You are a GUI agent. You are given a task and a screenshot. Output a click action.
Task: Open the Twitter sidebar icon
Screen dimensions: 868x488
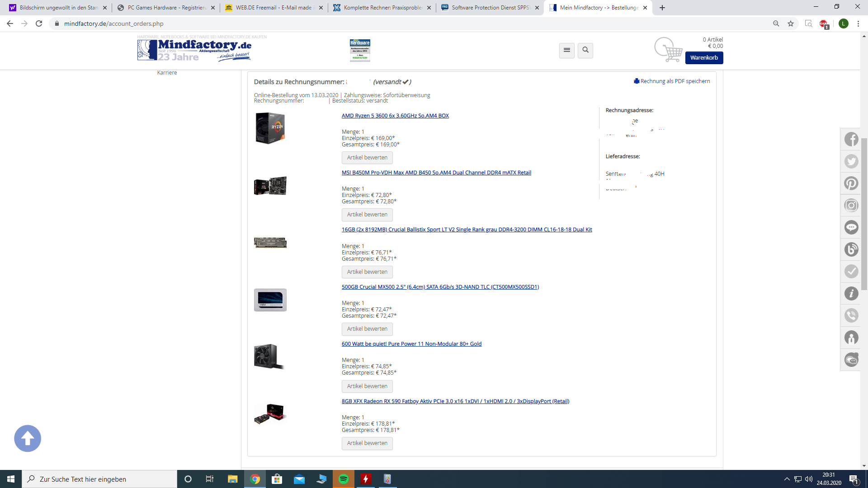tap(851, 161)
